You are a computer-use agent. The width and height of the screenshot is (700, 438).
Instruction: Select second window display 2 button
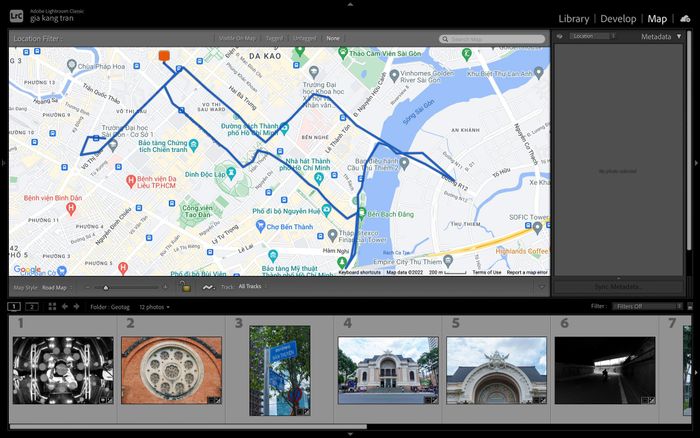coord(32,306)
